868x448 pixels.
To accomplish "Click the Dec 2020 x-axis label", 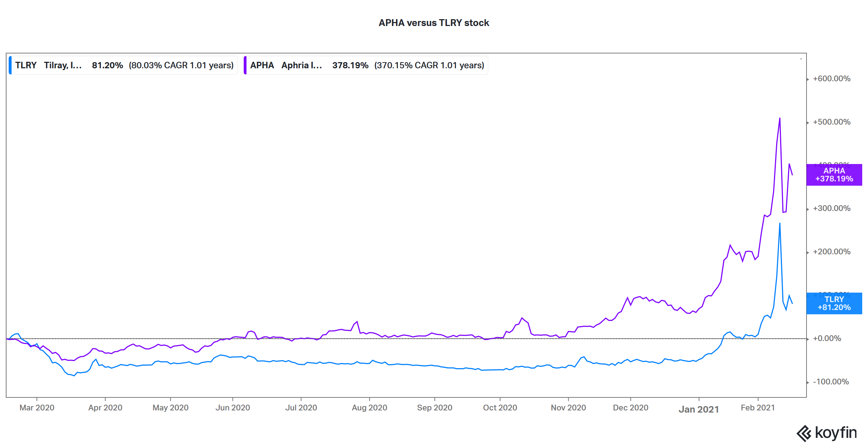I will coord(630,408).
